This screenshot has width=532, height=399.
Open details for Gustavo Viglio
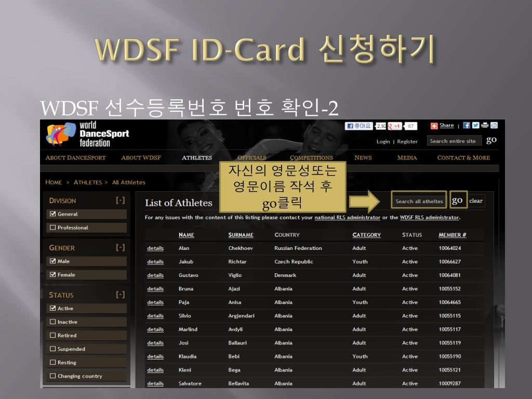click(x=155, y=275)
